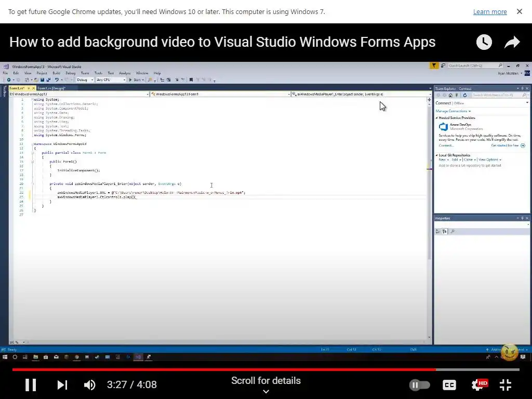532x399 pixels.
Task: Open the Help menu
Action: 157,73
